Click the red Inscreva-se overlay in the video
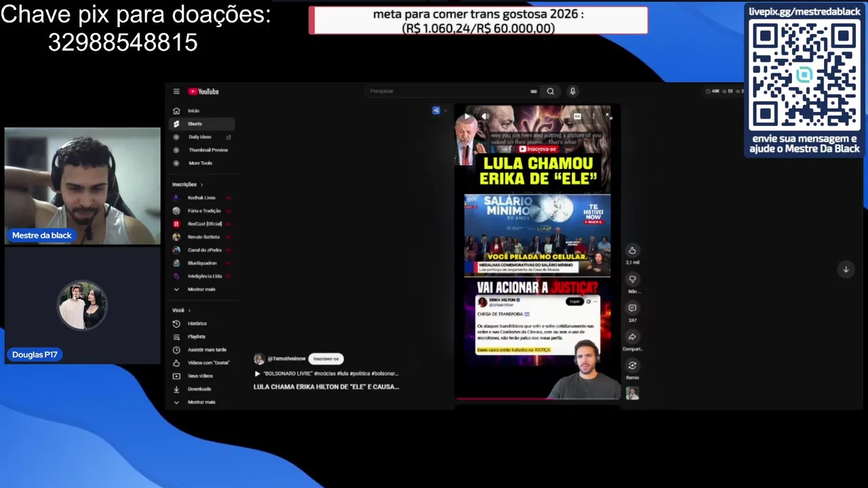Screen dimensions: 868x488 point(538,149)
